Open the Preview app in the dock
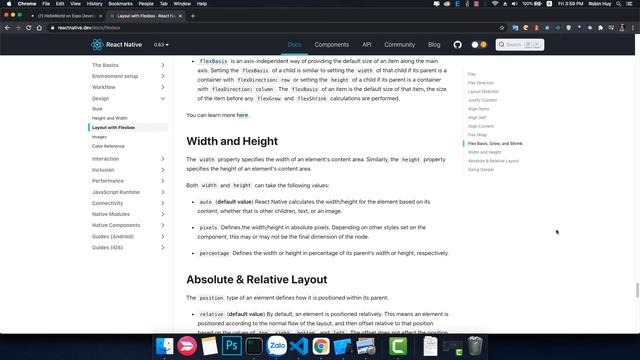Image resolution: width=640 pixels, height=360 pixels. [365, 346]
